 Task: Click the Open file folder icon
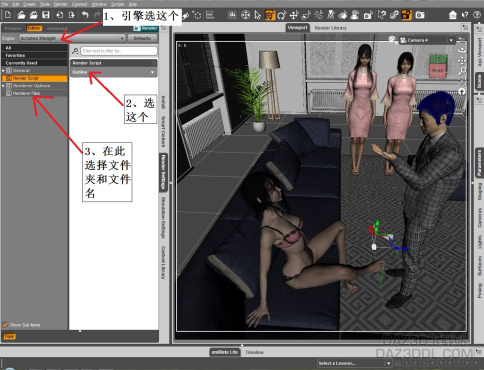21,15
